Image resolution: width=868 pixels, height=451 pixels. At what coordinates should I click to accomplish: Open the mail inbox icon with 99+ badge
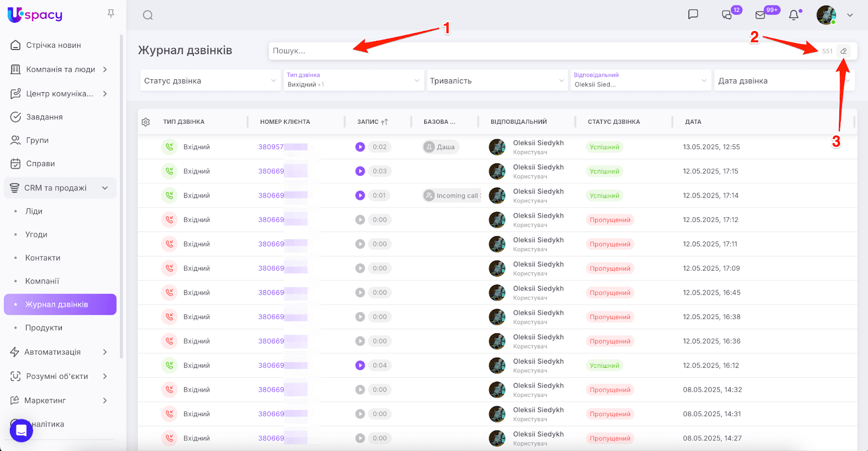point(761,15)
